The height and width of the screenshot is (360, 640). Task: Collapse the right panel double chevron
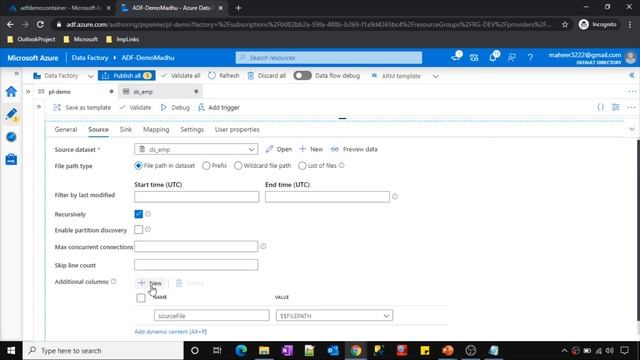[632, 75]
